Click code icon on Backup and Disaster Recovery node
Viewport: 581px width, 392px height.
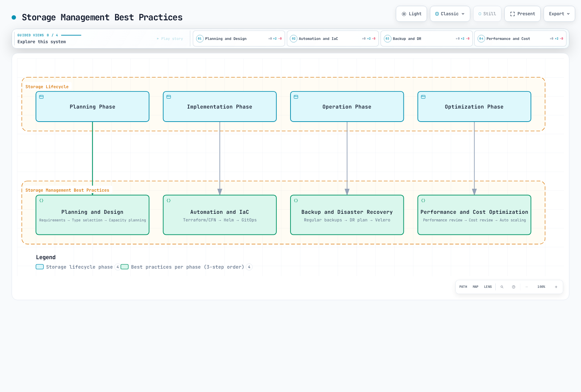pos(296,200)
